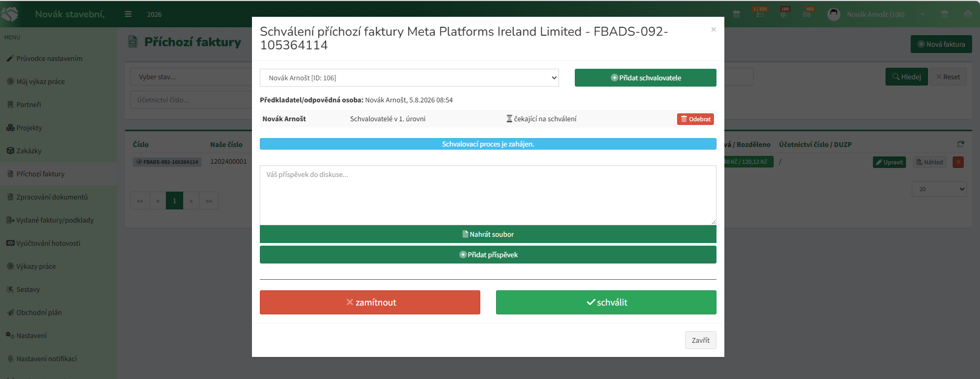Screen dimensions: 980x379
Task: Remove approver Novák Arnošt via Odebrat
Action: (696, 119)
